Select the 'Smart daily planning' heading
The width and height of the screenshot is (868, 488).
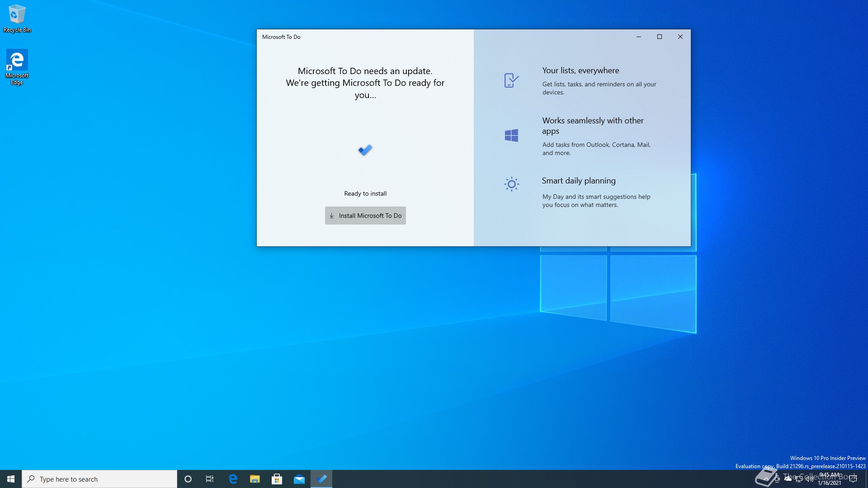point(579,181)
